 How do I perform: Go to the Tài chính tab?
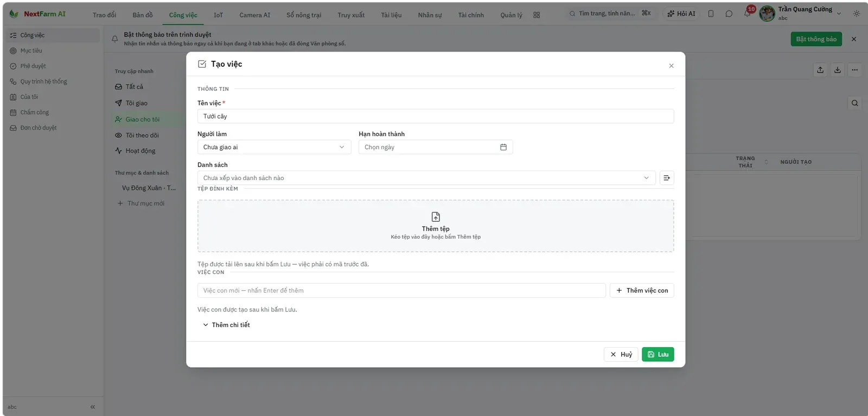click(471, 15)
